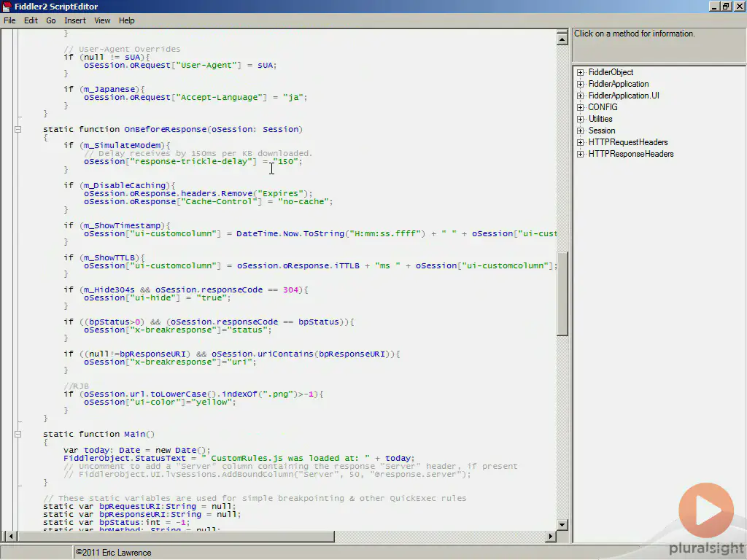747x560 pixels.
Task: Select FiddlerObject in the class tree
Action: 611,72
